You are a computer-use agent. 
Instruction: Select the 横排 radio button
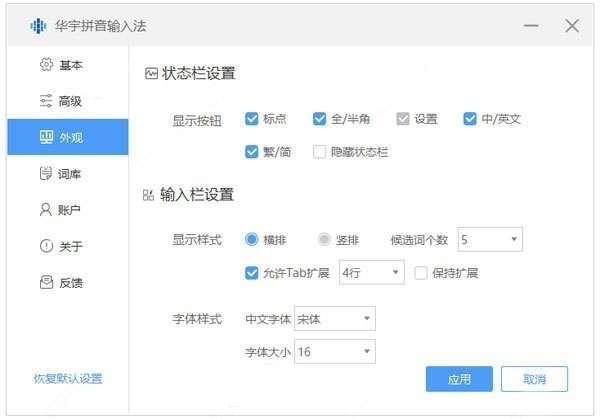tap(251, 240)
